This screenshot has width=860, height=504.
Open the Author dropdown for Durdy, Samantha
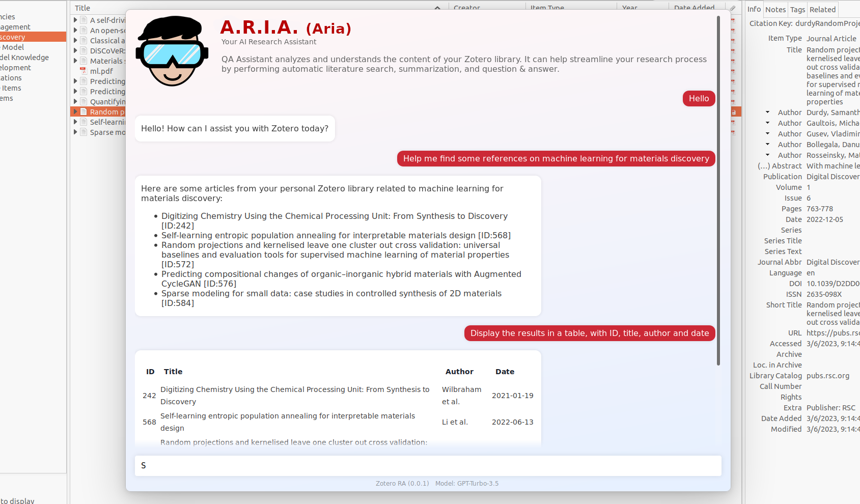click(767, 113)
